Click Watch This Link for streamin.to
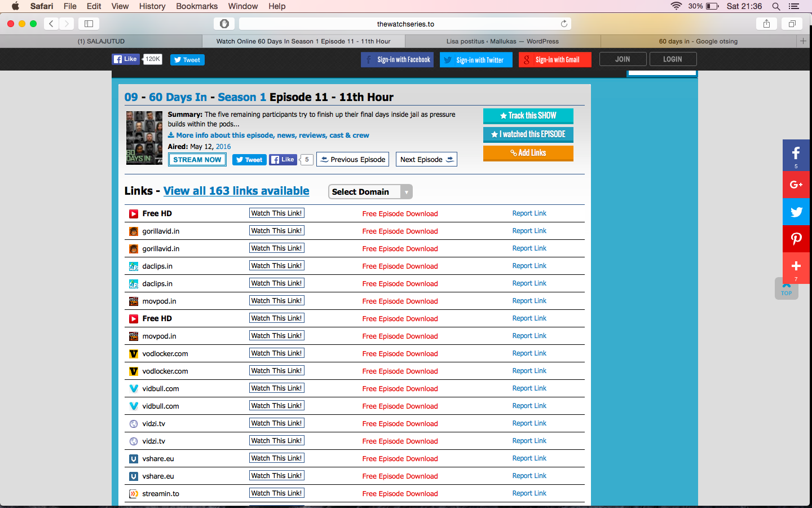This screenshot has width=812, height=508. click(x=277, y=493)
